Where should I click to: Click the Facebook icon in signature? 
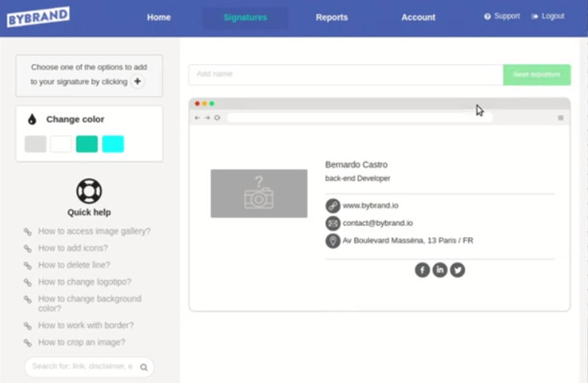tap(422, 270)
